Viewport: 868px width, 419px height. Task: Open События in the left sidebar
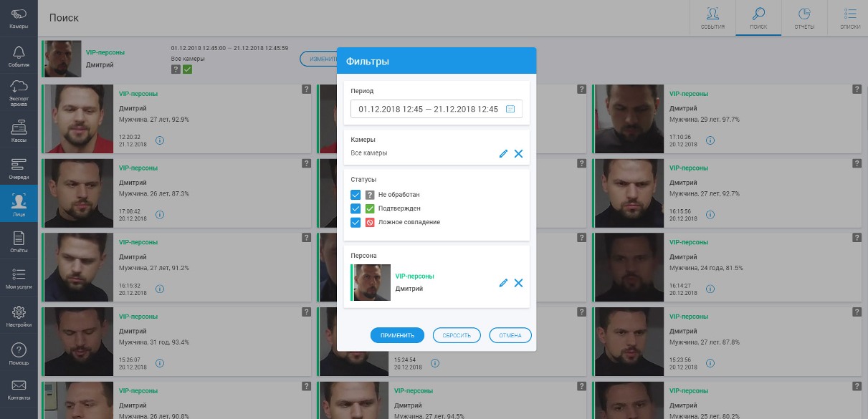[x=19, y=55]
